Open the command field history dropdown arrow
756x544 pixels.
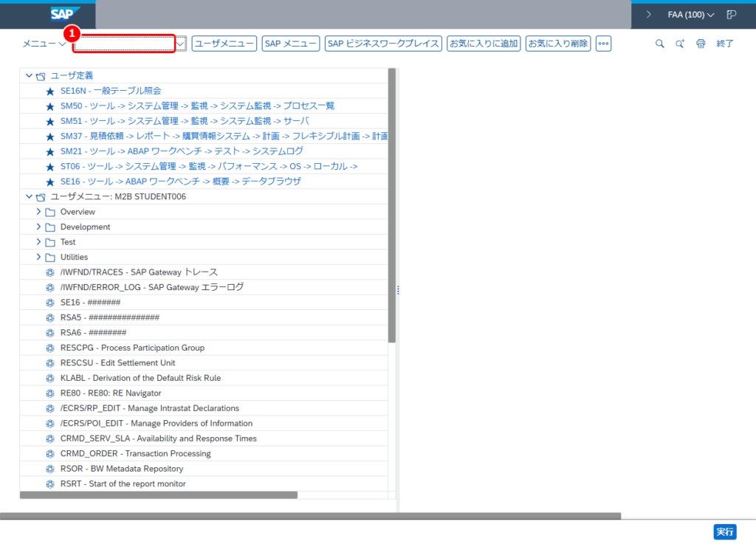180,44
